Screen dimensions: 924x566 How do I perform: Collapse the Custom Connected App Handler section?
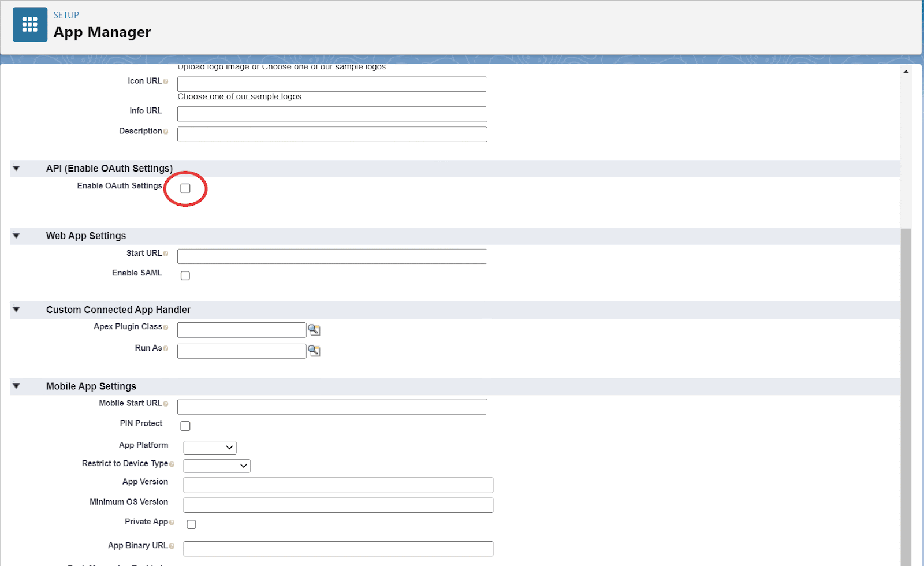[16, 310]
